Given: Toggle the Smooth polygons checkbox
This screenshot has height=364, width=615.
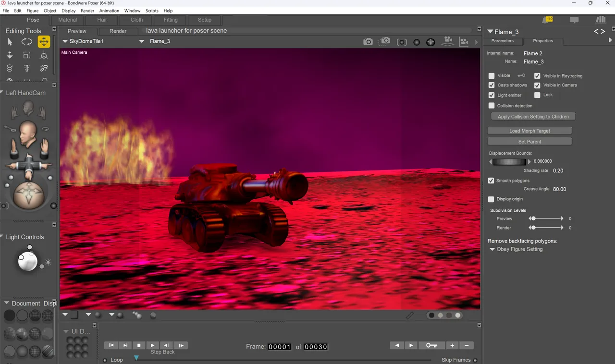Looking at the screenshot, I should click(x=491, y=181).
